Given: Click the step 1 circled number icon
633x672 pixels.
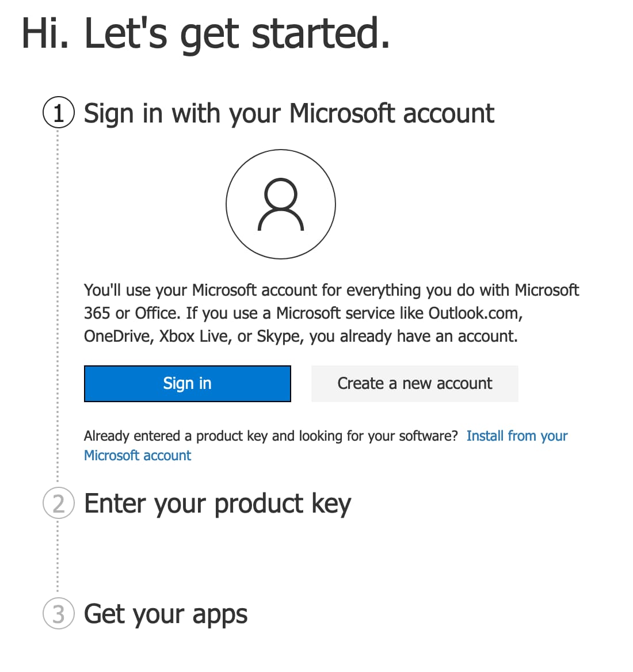Looking at the screenshot, I should 59,113.
